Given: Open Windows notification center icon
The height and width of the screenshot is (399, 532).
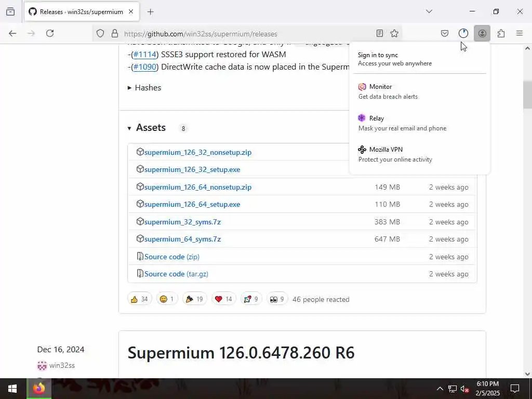Looking at the screenshot, I should (x=515, y=389).
